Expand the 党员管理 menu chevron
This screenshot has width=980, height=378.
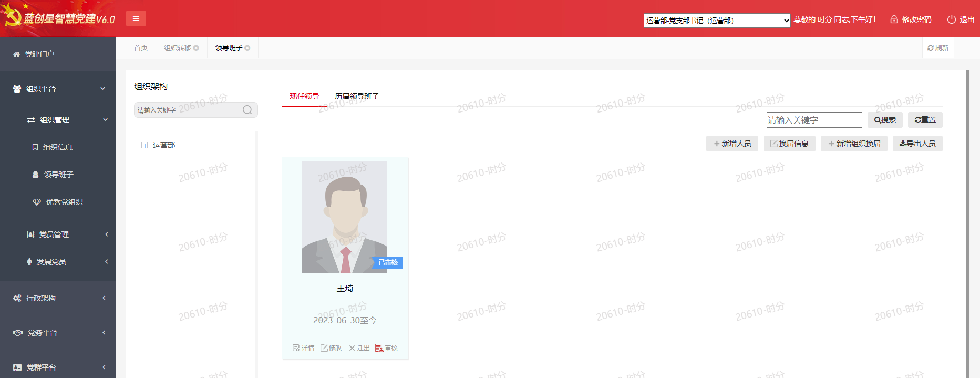click(x=106, y=234)
